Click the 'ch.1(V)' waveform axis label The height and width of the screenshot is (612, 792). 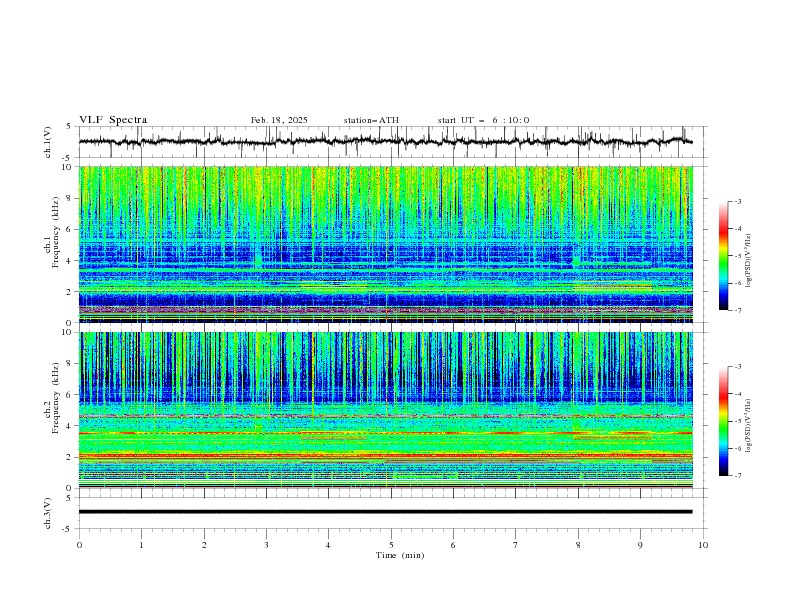click(x=47, y=142)
